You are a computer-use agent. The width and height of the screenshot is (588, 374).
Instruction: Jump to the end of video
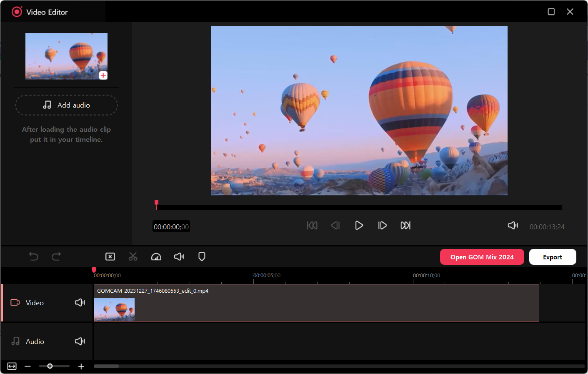point(405,226)
